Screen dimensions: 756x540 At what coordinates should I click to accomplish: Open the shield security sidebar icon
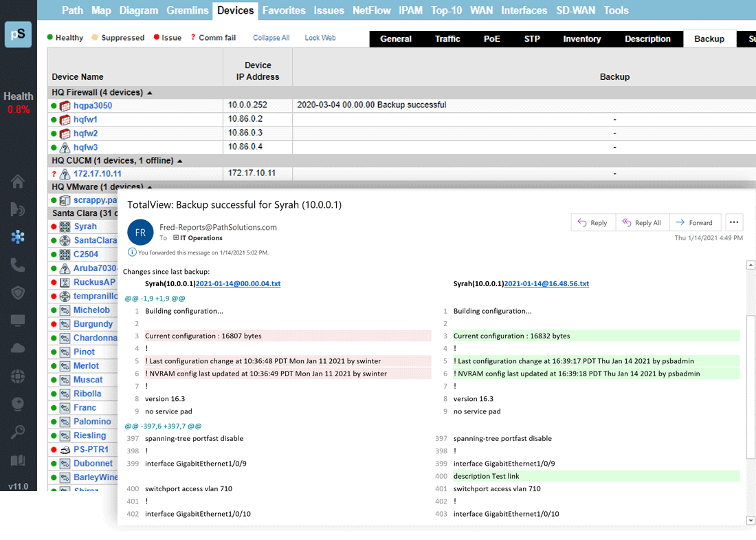(18, 293)
